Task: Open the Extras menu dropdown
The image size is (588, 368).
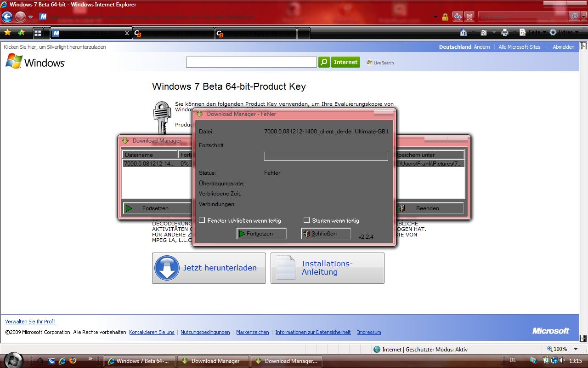Action: click(576, 32)
